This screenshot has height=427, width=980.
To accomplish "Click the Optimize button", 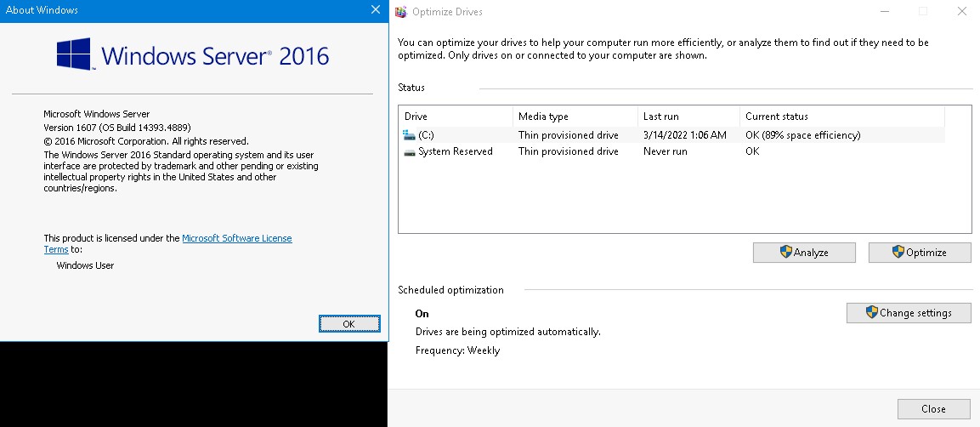I will point(920,253).
